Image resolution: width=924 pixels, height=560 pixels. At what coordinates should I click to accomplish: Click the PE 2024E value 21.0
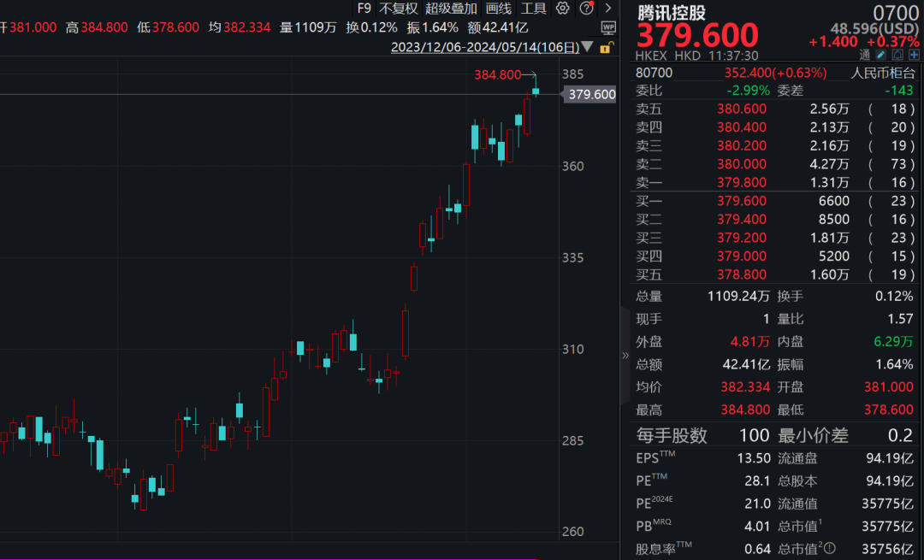[757, 504]
